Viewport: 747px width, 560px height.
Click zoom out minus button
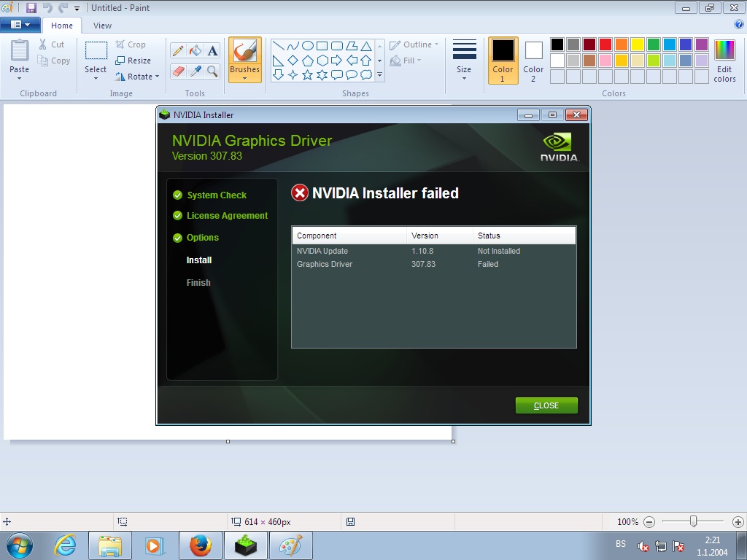coord(649,522)
